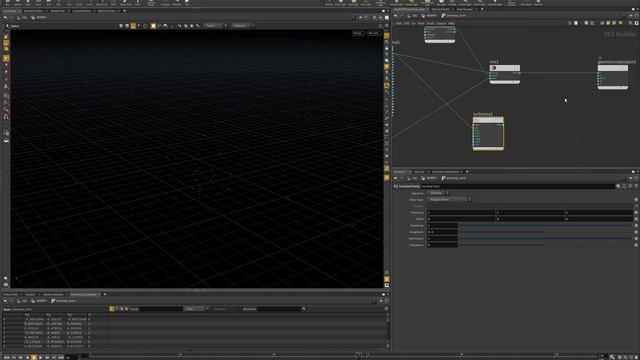Screen dimensions: 640x360
Task: Switch to the Material Palette tab
Action: [x=440, y=9]
